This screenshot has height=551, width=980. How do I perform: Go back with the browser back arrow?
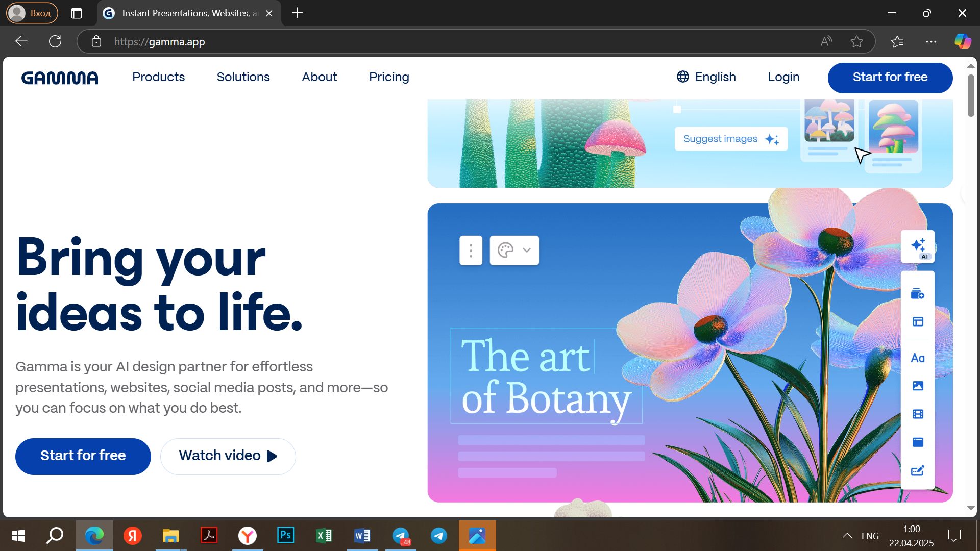pos(21,41)
